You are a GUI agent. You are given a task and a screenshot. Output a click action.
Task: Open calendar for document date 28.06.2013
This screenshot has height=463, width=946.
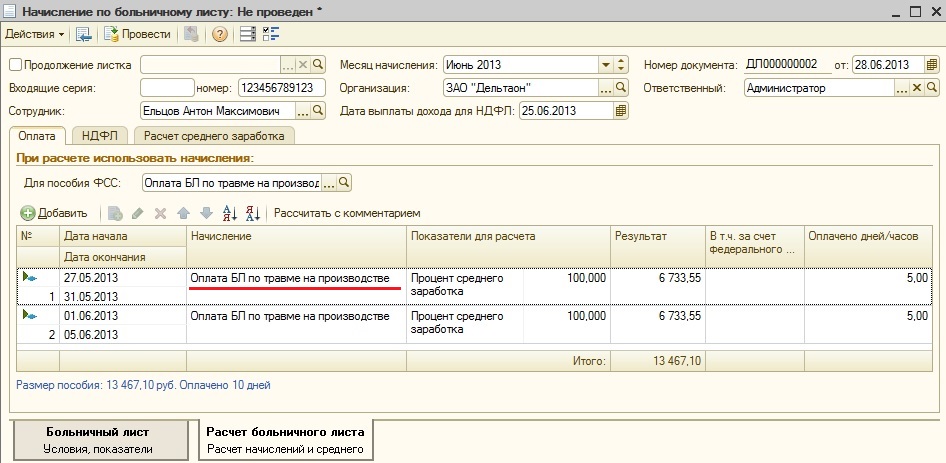click(931, 65)
